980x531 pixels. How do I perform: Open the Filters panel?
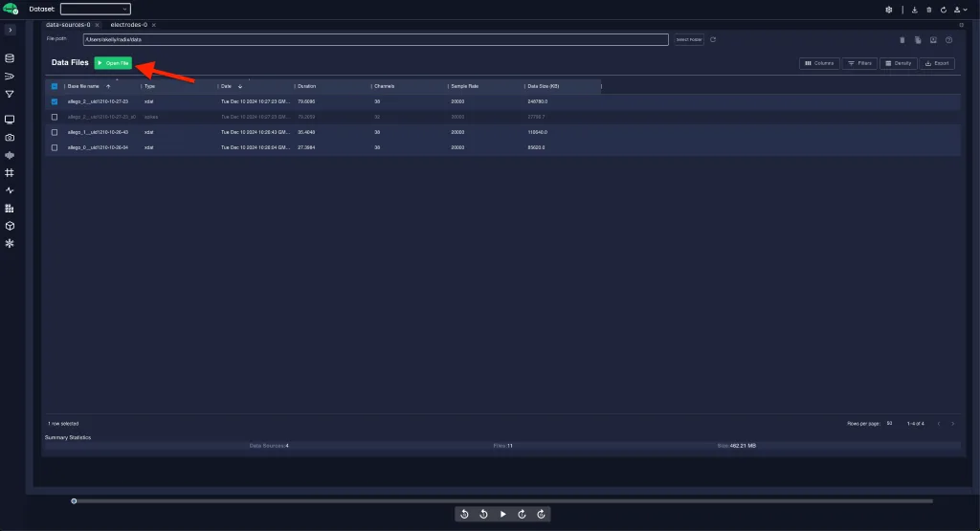click(x=859, y=63)
